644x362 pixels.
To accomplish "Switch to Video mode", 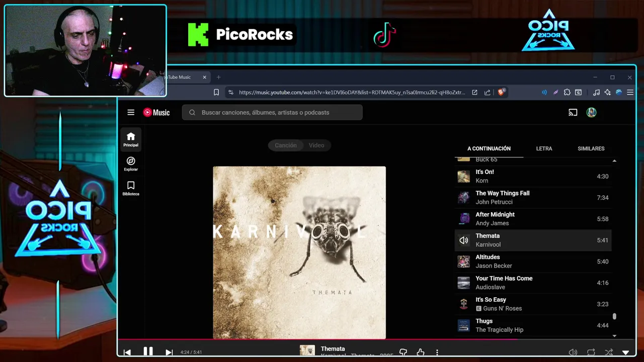I will tap(316, 145).
